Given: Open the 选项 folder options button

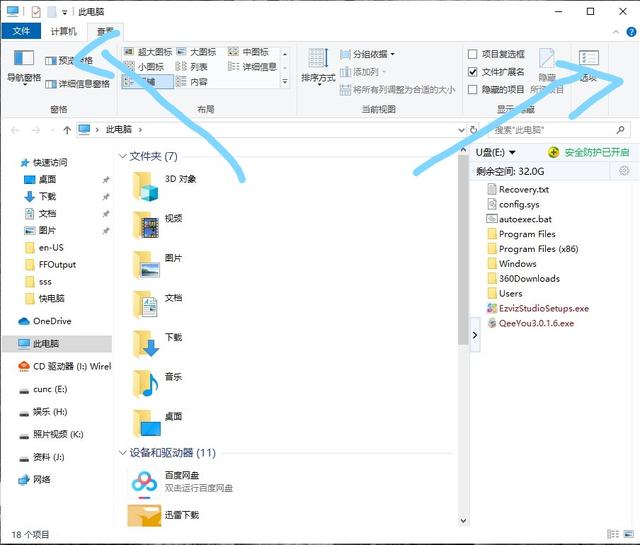Looking at the screenshot, I should 589,65.
